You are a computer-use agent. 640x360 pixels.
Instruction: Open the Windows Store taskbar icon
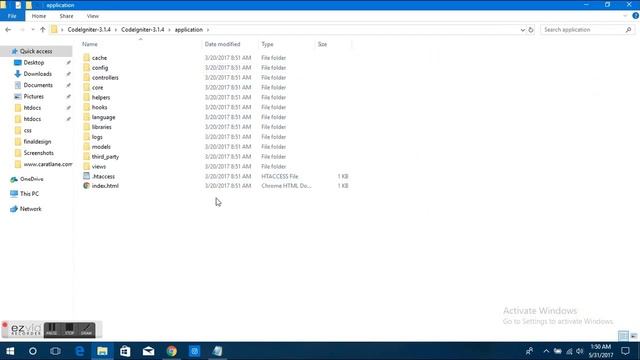pos(125,351)
